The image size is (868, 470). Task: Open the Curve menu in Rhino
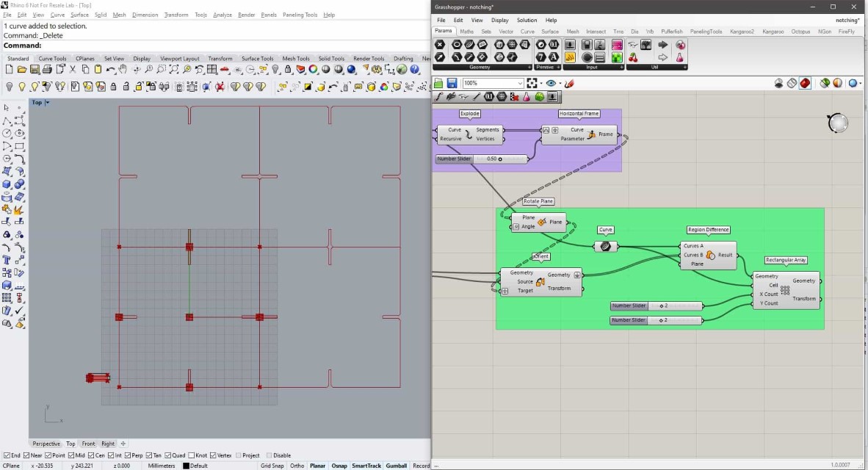pos(57,15)
